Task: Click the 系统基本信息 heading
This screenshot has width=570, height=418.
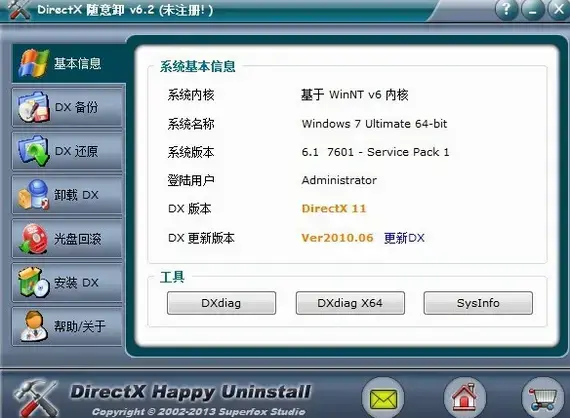Action: tap(197, 66)
